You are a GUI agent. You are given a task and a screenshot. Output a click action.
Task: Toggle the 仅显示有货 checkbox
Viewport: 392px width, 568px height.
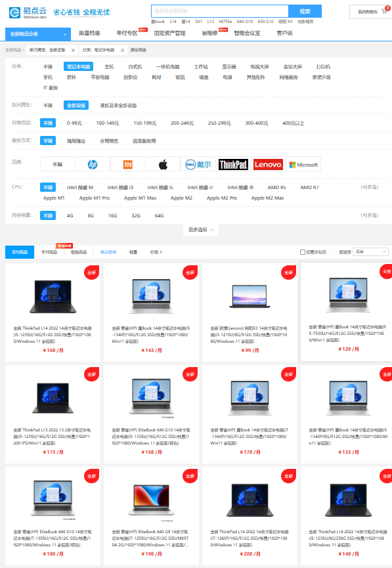coord(303,252)
